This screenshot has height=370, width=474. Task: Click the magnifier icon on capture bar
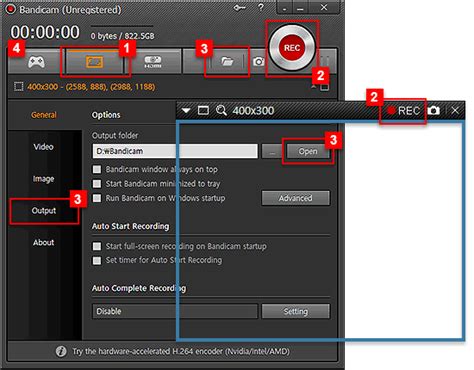coord(221,110)
